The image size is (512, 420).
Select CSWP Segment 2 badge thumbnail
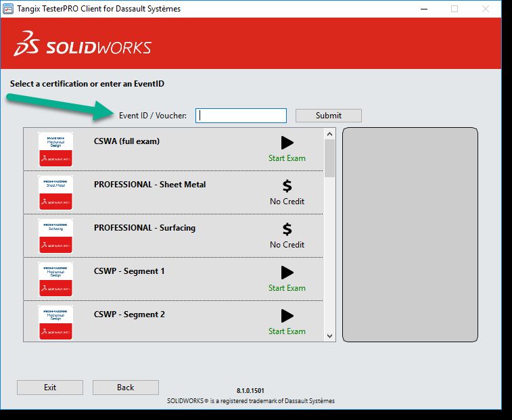(x=55, y=323)
